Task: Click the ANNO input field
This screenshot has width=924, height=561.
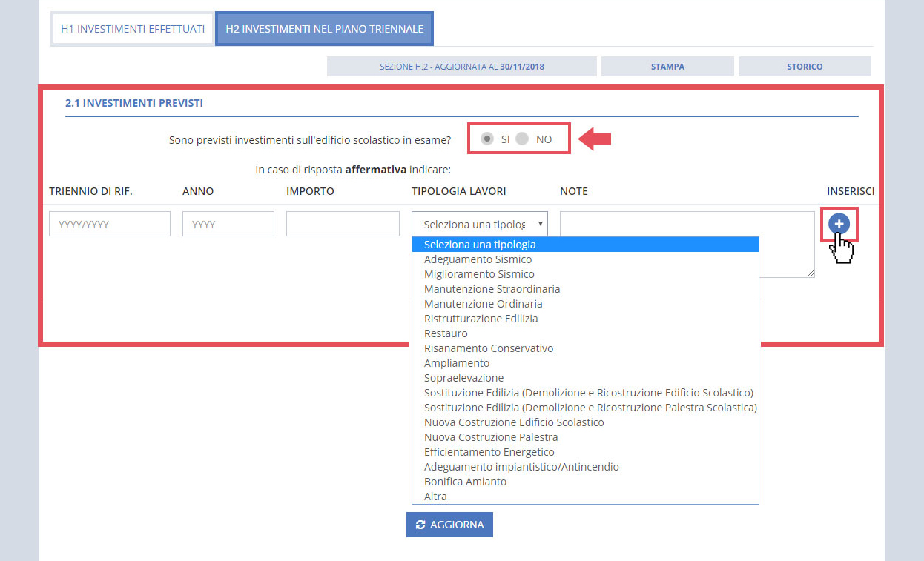Action: click(228, 223)
